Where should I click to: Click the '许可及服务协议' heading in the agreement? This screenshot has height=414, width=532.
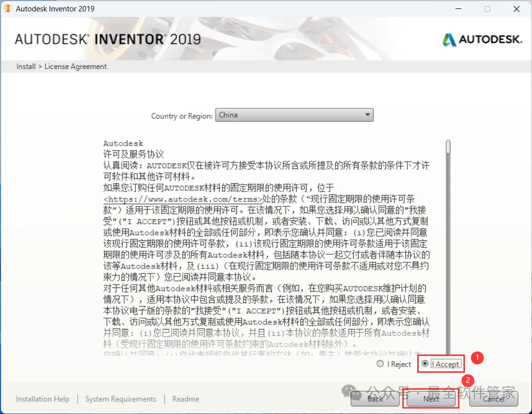pos(134,154)
